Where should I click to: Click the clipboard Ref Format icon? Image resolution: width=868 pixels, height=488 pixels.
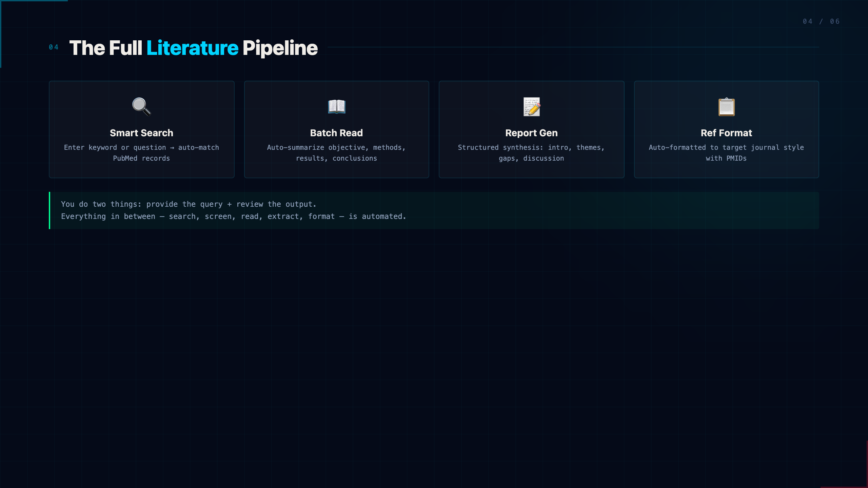pyautogui.click(x=727, y=107)
